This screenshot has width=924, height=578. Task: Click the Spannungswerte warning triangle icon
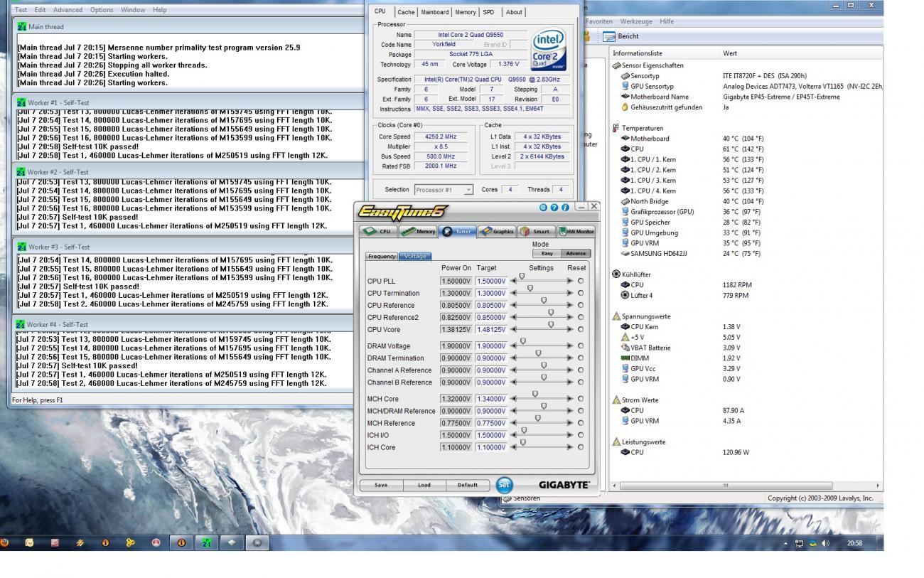pos(616,316)
